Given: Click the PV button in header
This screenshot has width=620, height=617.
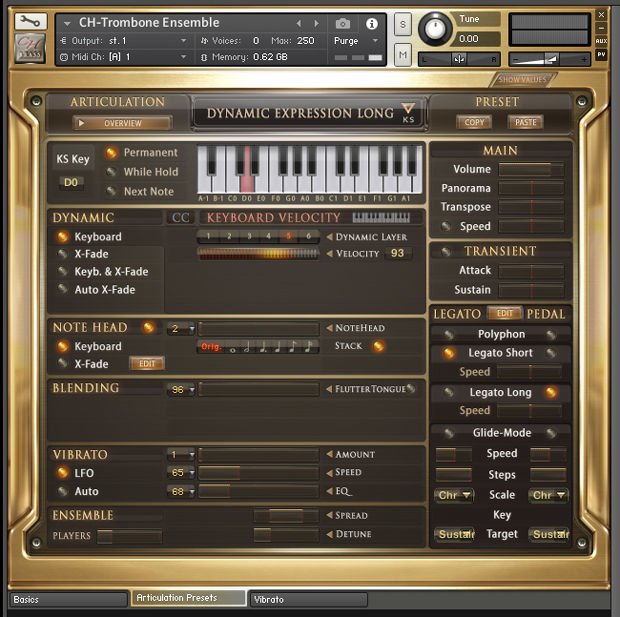Looking at the screenshot, I should 601,55.
